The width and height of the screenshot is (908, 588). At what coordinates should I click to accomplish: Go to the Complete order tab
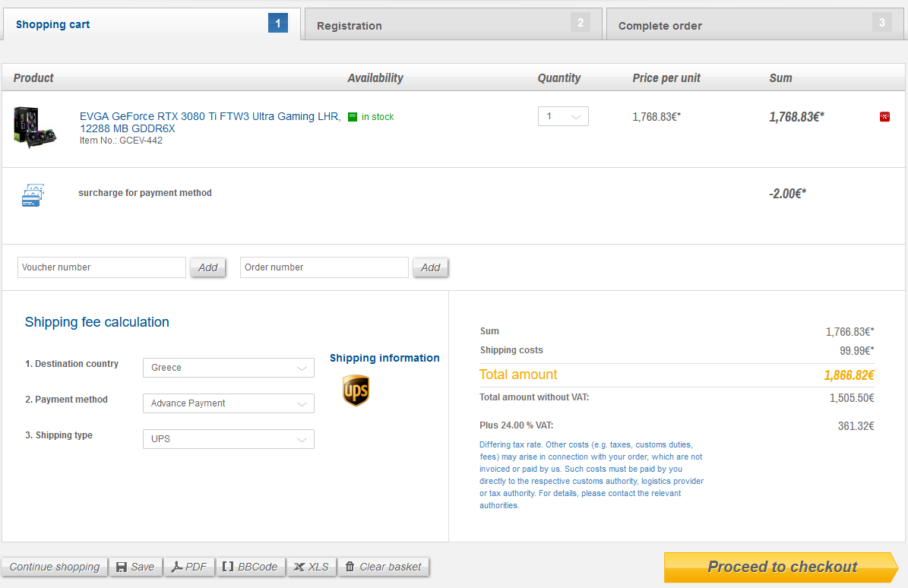[x=755, y=25]
